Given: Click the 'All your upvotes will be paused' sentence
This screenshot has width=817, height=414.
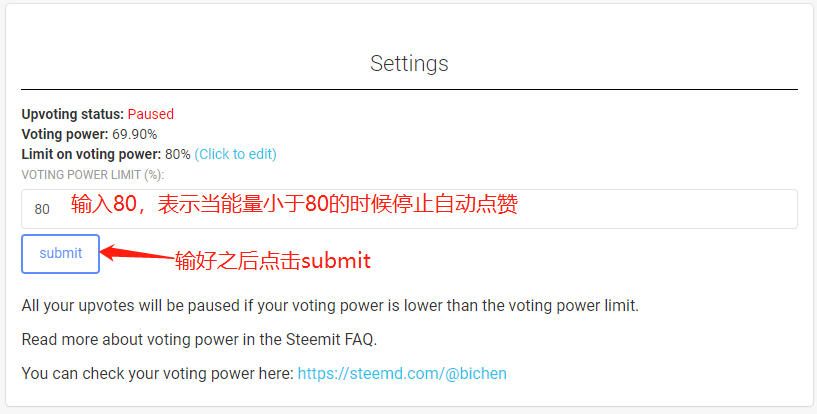Looking at the screenshot, I should pos(329,305).
